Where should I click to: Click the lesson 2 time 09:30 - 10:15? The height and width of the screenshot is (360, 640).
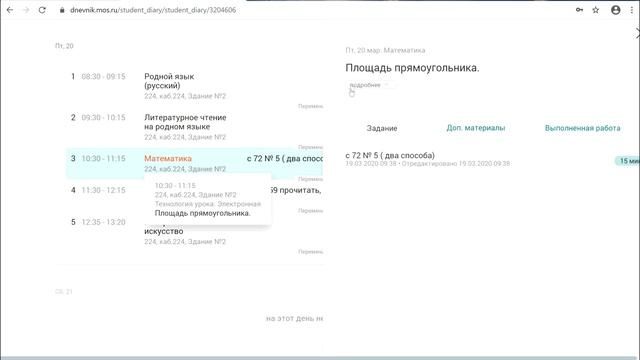(103, 118)
